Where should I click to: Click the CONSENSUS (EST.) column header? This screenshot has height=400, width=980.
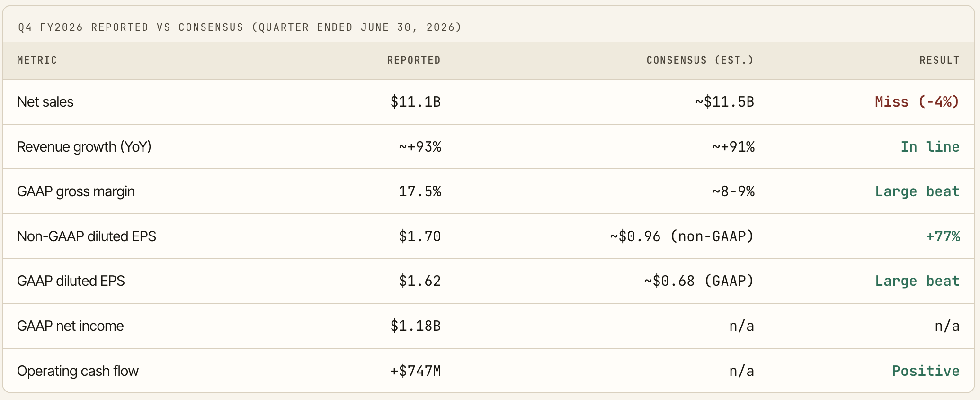(700, 60)
